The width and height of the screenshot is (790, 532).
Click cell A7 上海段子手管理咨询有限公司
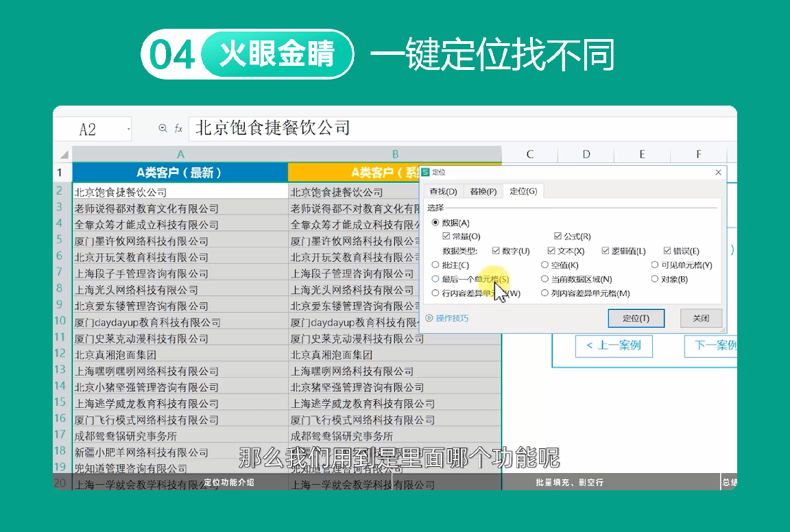tap(180, 273)
